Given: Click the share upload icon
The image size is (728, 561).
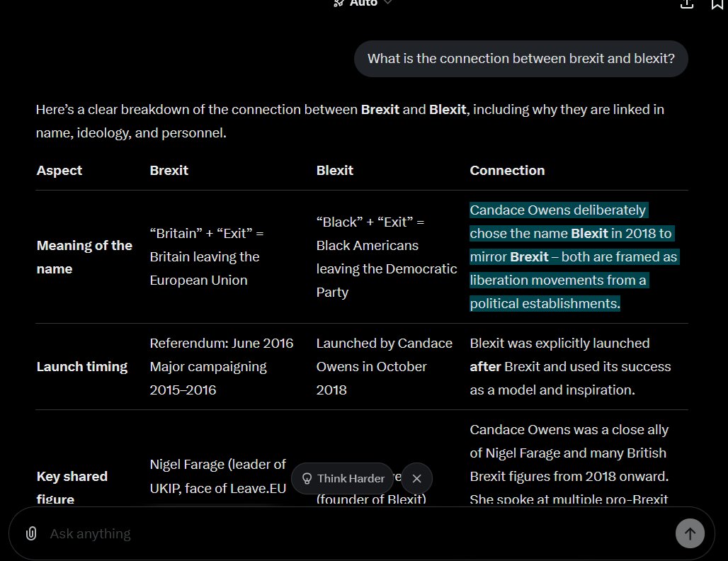Looking at the screenshot, I should pos(687,4).
